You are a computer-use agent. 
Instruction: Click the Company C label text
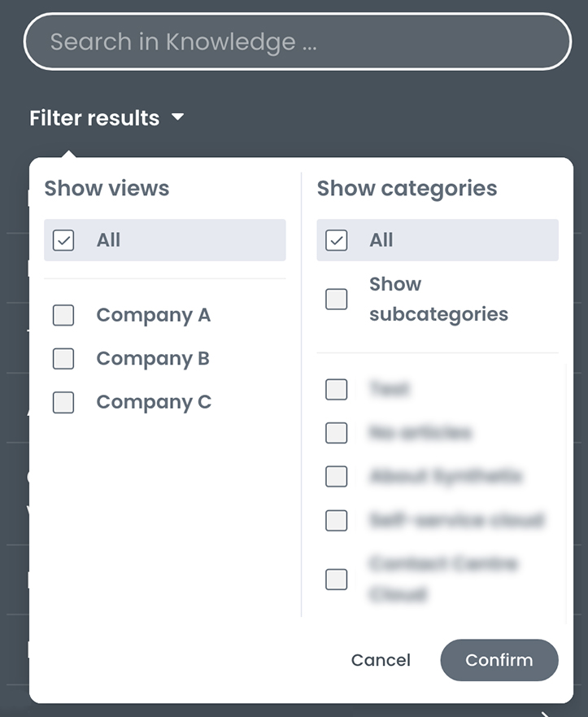154,402
